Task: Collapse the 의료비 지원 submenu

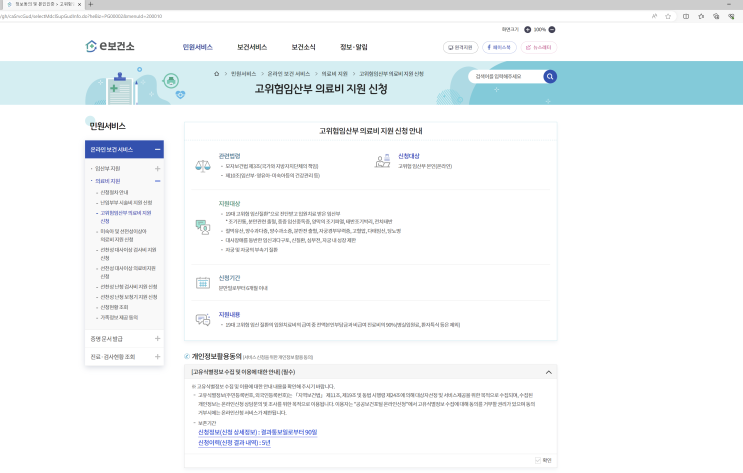Action: pyautogui.click(x=157, y=181)
